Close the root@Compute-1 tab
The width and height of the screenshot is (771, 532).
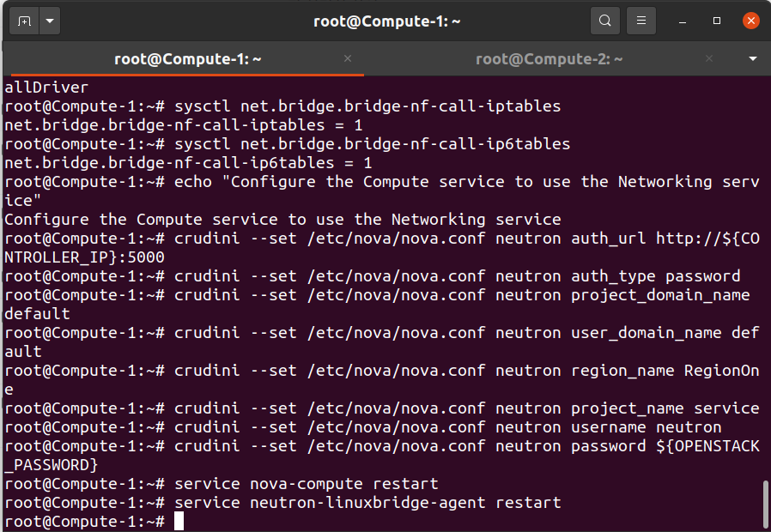348,58
